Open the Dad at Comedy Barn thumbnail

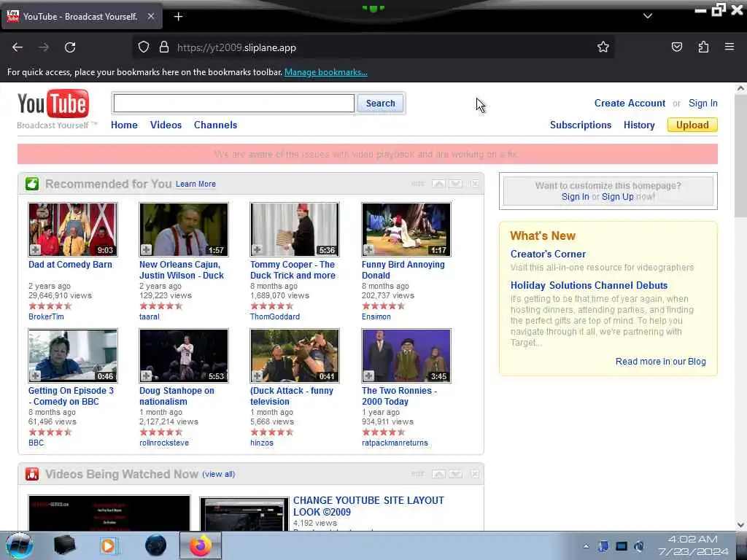(72, 230)
